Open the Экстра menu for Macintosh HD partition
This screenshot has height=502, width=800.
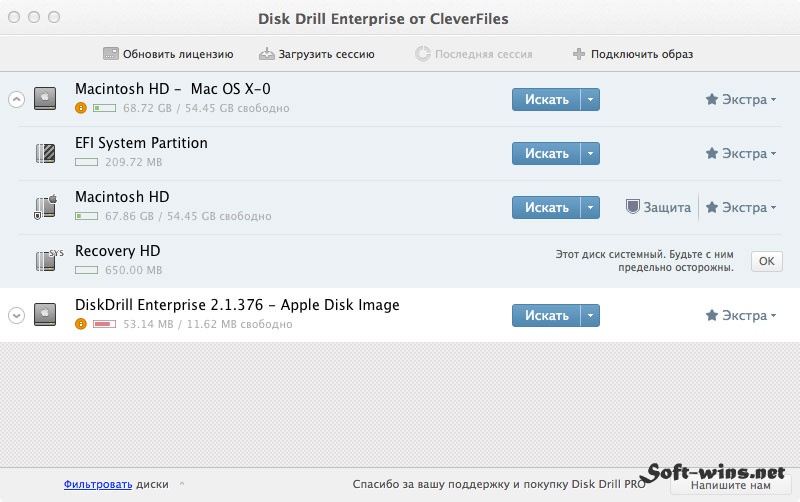(741, 207)
